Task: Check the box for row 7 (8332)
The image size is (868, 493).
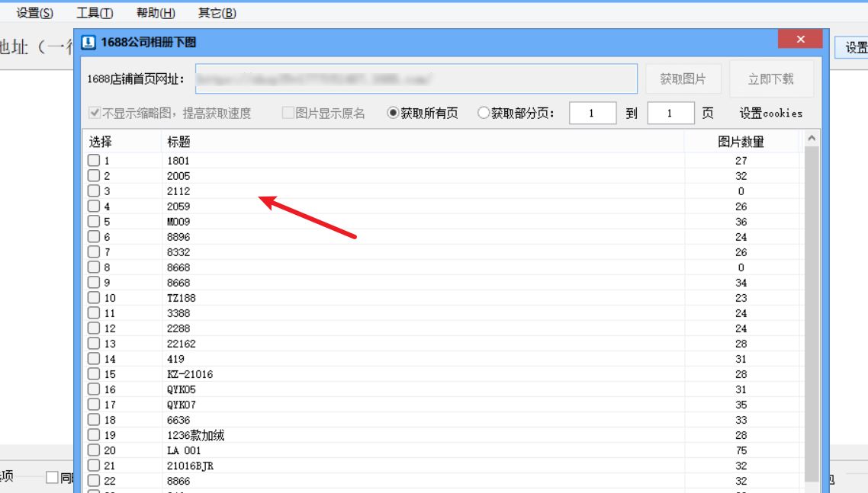Action: 94,251
